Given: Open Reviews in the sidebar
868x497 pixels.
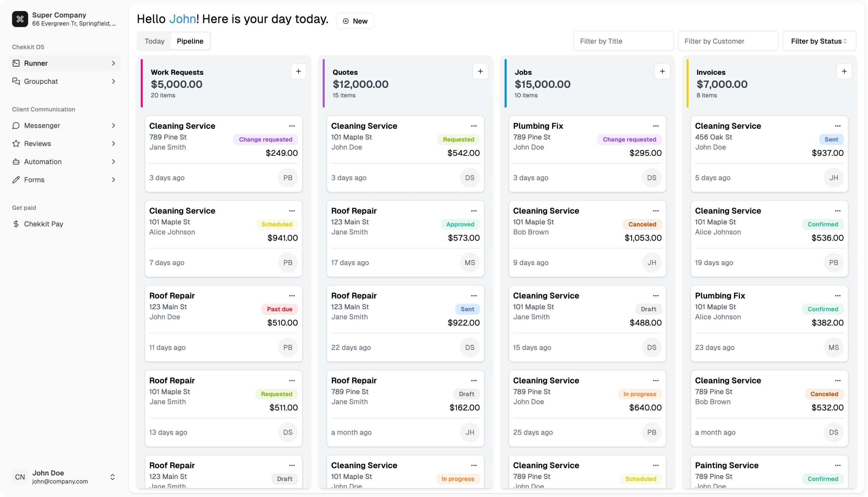Looking at the screenshot, I should [x=64, y=144].
